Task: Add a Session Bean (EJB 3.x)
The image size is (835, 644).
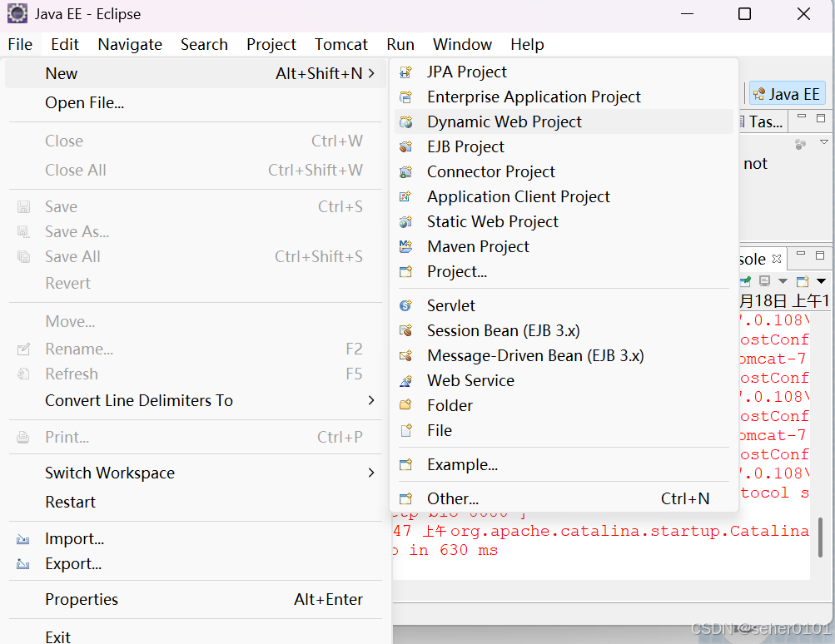Action: point(564,330)
